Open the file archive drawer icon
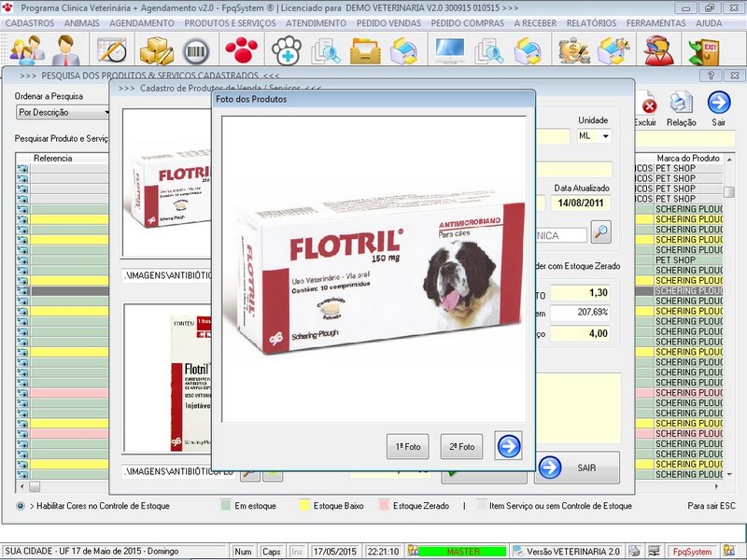Viewport: 747px width, 560px height. tap(365, 51)
